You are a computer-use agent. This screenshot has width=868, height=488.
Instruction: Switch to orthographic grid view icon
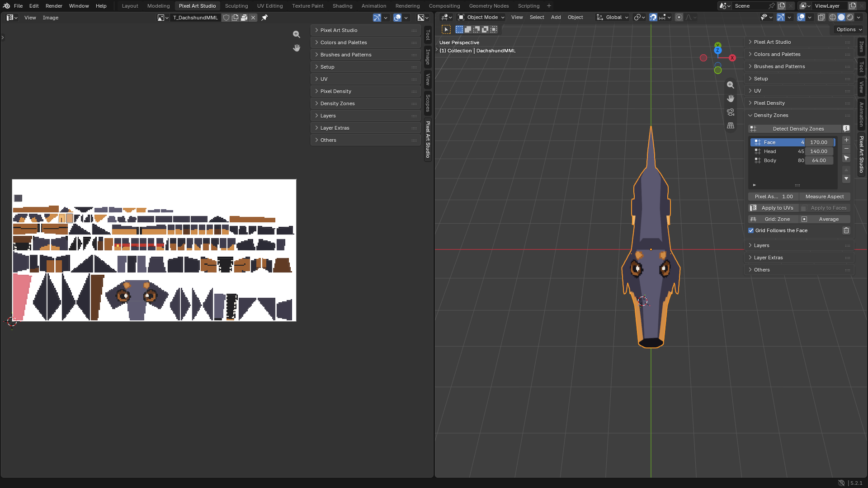pyautogui.click(x=731, y=126)
